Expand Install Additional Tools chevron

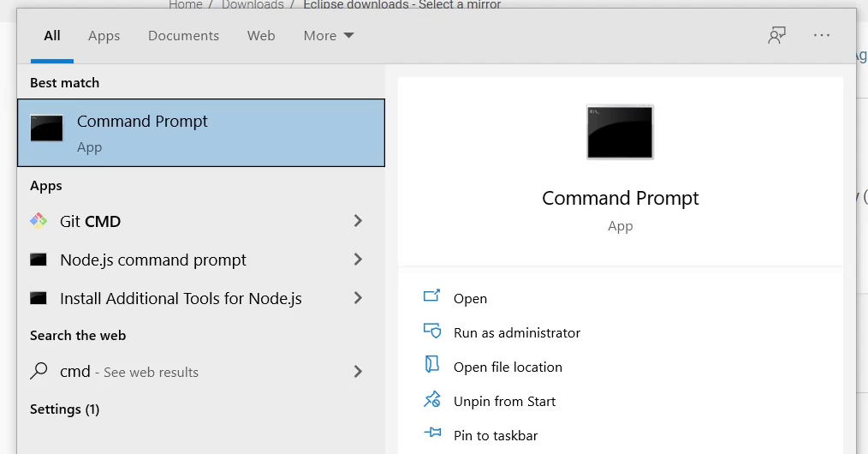pyautogui.click(x=358, y=298)
